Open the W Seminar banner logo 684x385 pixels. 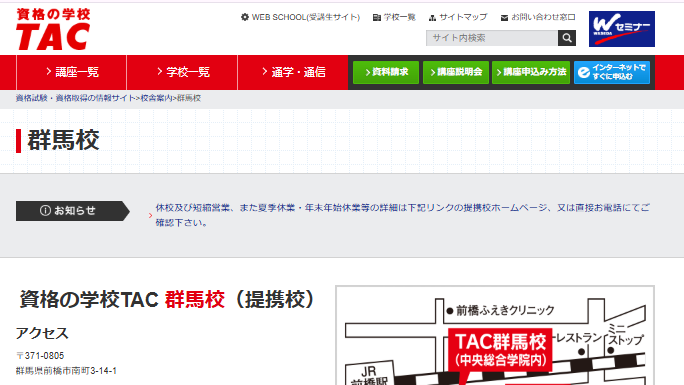(622, 29)
